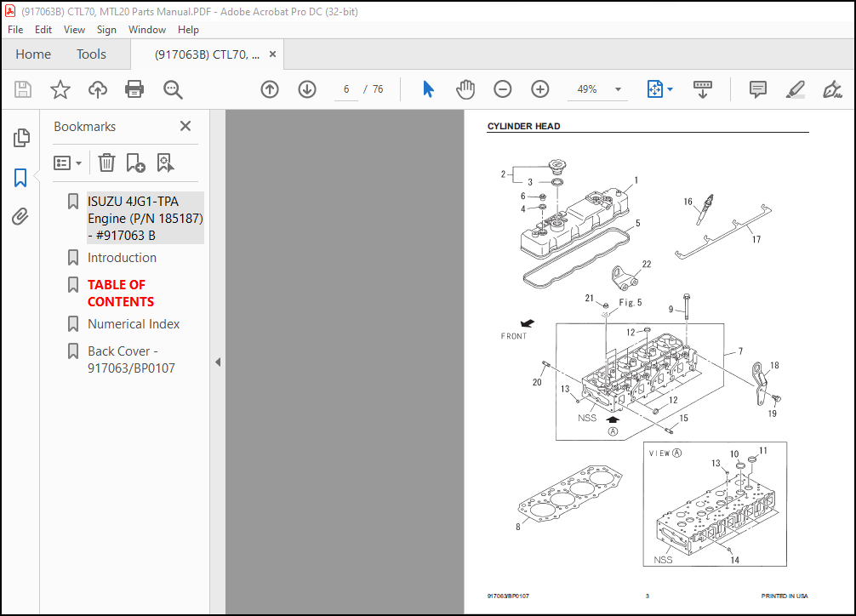Go to previous page arrow
The height and width of the screenshot is (616, 856).
pyautogui.click(x=270, y=89)
